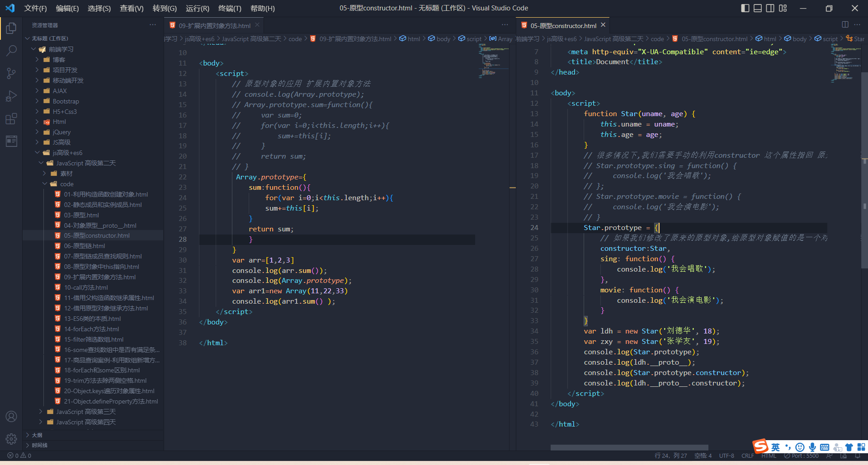Stop the Live Server on Port 5500
This screenshot has width=868, height=465.
pos(802,456)
